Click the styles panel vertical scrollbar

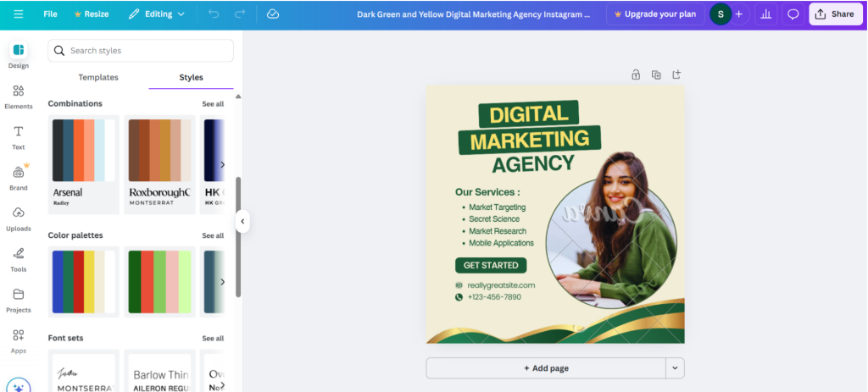[x=238, y=236]
